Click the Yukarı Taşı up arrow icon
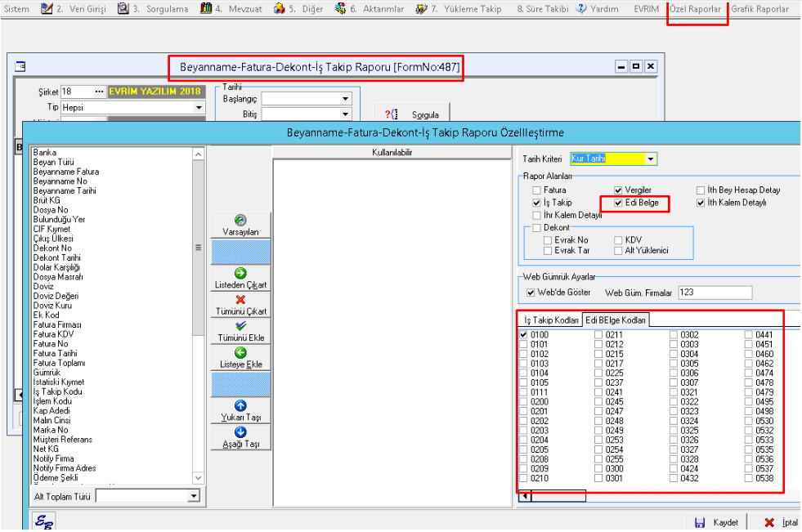 click(x=240, y=405)
